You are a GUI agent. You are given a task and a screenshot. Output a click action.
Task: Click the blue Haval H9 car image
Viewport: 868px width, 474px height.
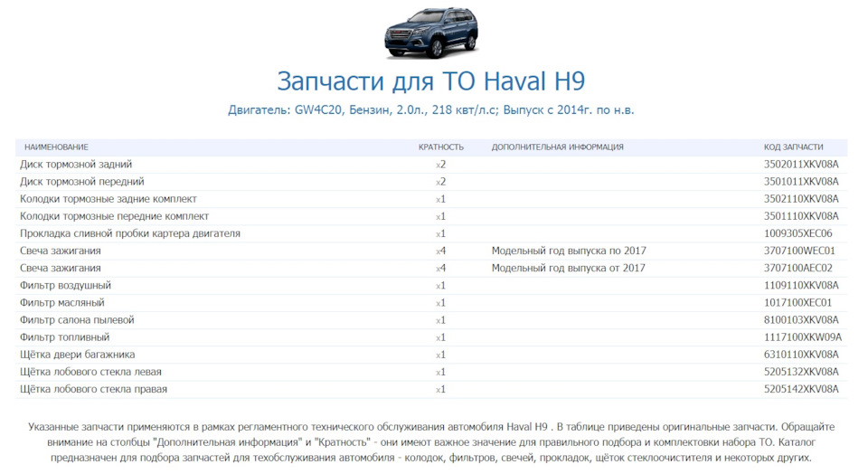[x=431, y=33]
